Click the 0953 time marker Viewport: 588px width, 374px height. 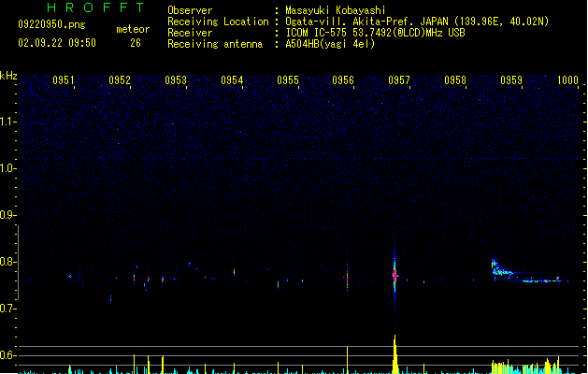176,80
